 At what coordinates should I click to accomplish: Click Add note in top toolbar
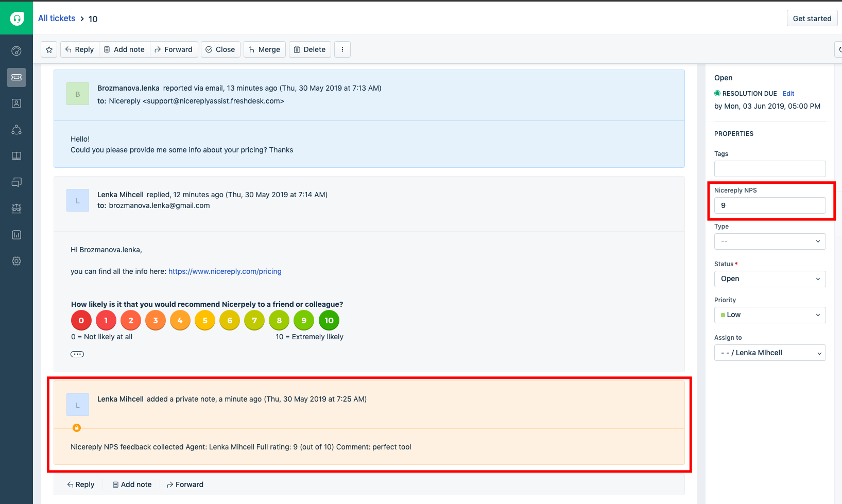[x=124, y=49]
